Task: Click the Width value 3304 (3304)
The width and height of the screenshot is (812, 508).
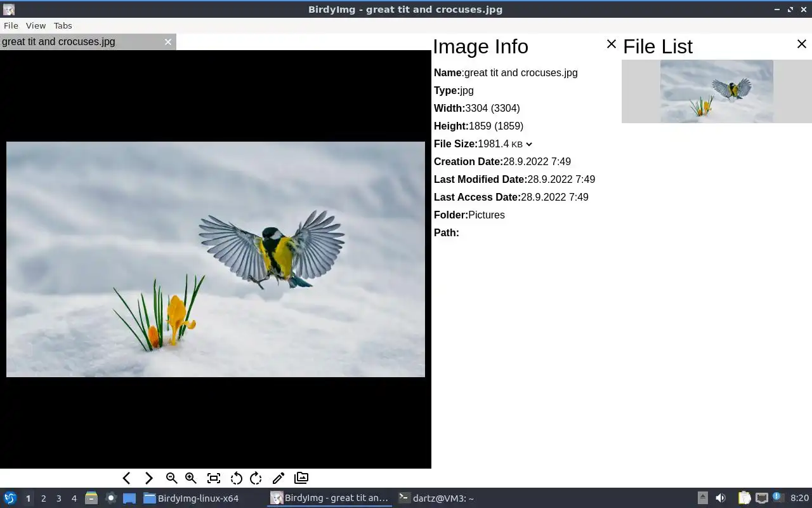Action: click(493, 109)
